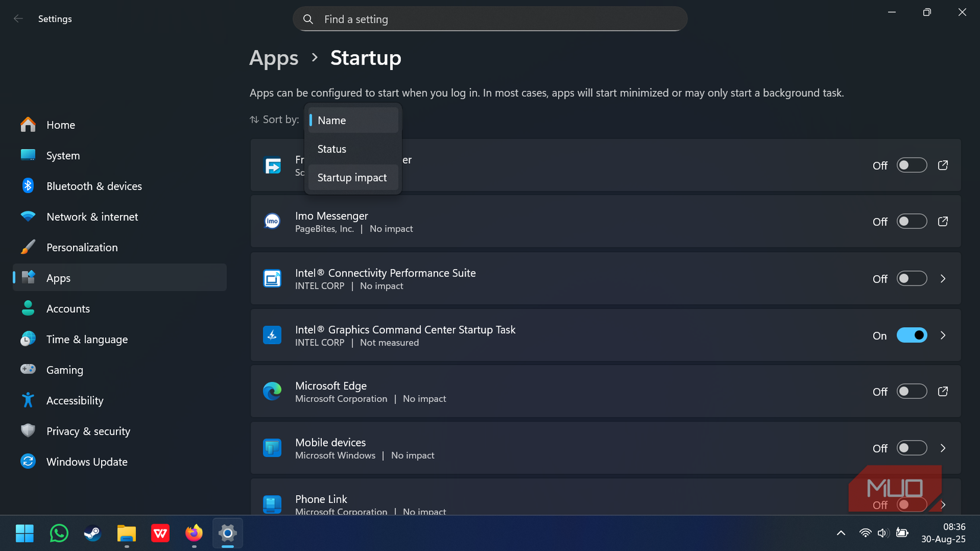
Task: Open the Gaming section
Action: pyautogui.click(x=64, y=369)
